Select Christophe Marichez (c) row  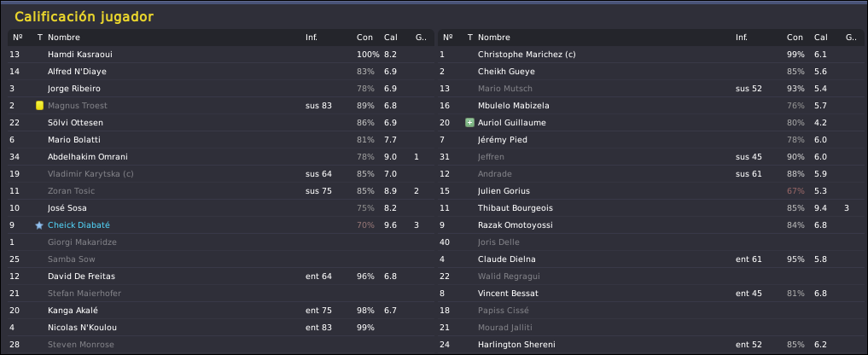(651, 55)
